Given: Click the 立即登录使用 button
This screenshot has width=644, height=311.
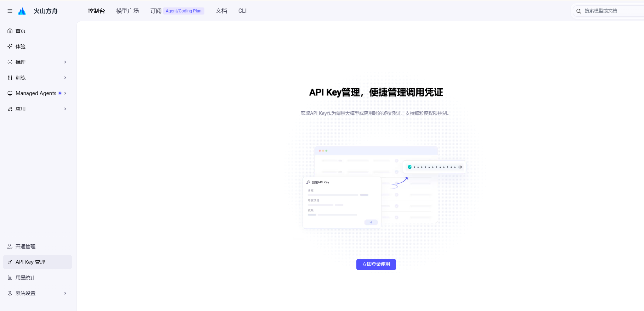Looking at the screenshot, I should coord(376,265).
